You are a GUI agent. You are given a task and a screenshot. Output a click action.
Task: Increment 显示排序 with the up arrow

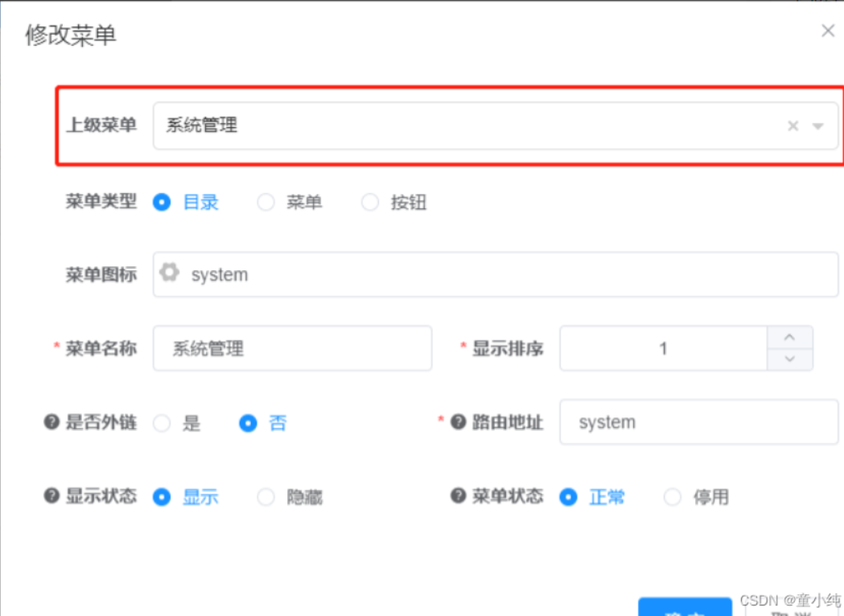[x=790, y=337]
